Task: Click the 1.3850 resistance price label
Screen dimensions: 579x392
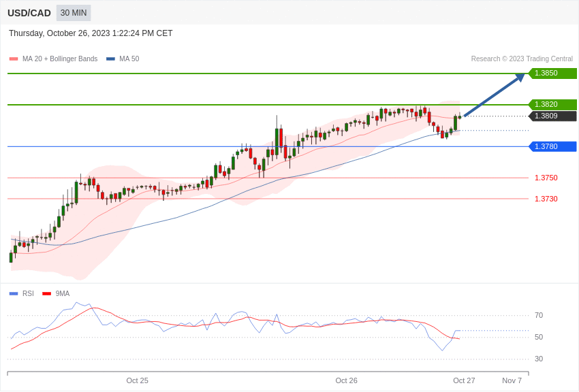Action: tap(552, 73)
